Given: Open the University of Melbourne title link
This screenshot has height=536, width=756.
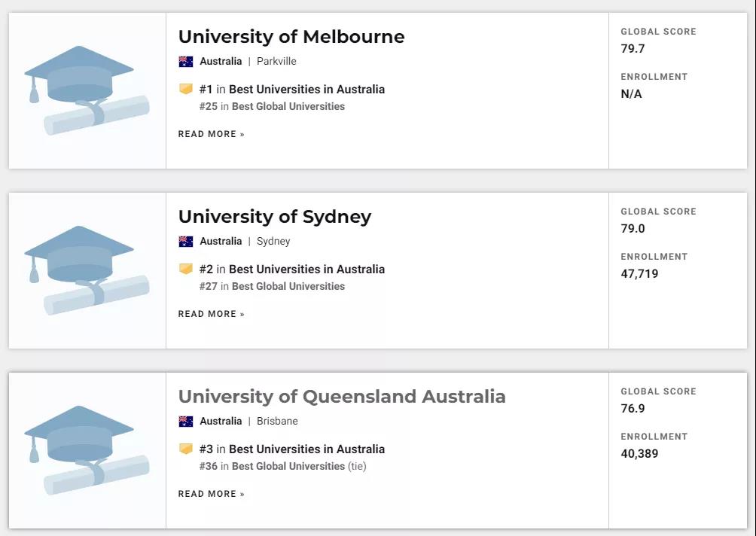Looking at the screenshot, I should click(291, 37).
